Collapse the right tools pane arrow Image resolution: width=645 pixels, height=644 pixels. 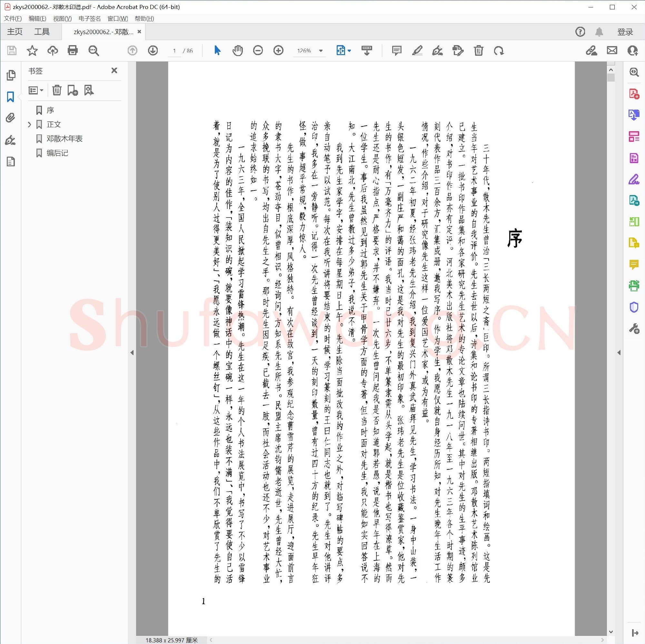pyautogui.click(x=619, y=353)
